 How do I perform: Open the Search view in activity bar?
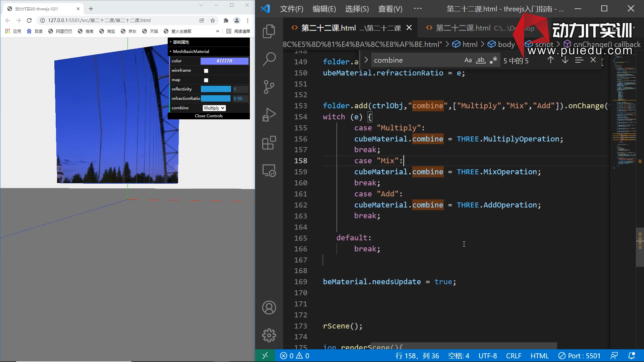[269, 59]
